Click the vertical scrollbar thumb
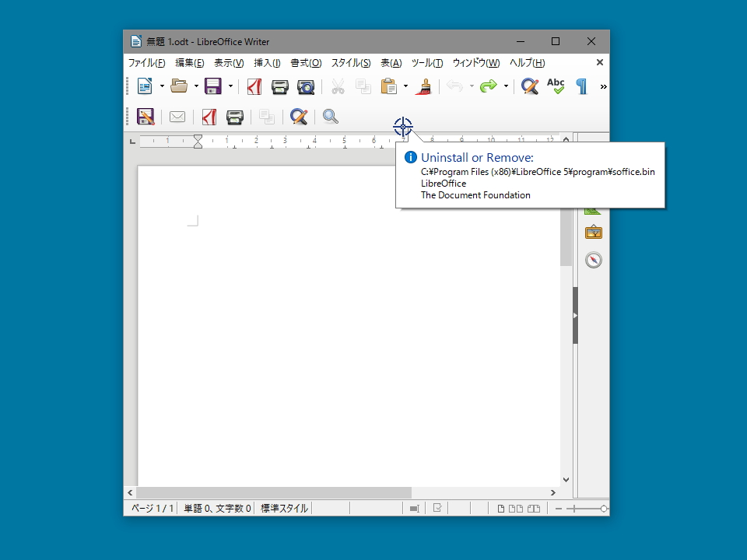The width and height of the screenshot is (747, 560). [566, 237]
